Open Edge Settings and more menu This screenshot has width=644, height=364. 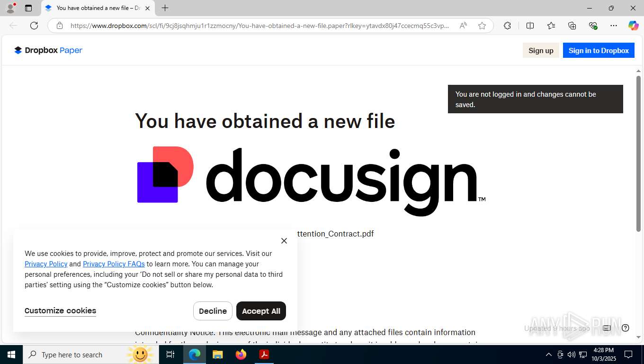[x=614, y=26]
